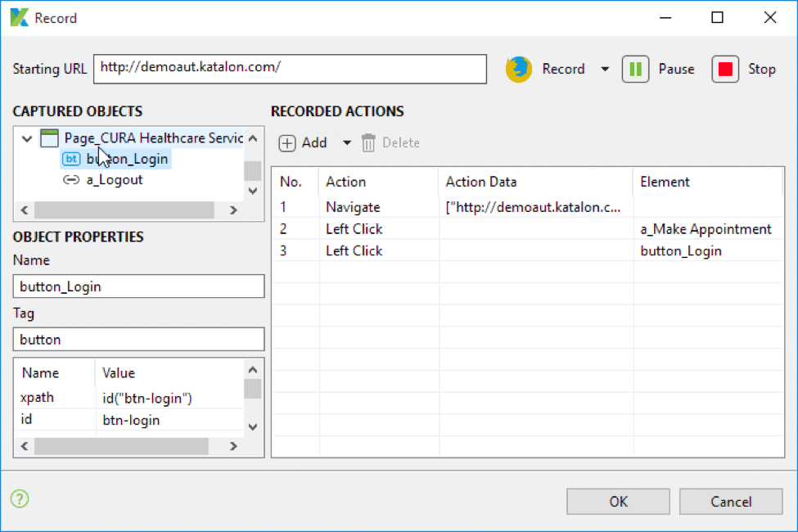The height and width of the screenshot is (532, 798).
Task: Click the link icon beside a_Logout
Action: point(71,179)
